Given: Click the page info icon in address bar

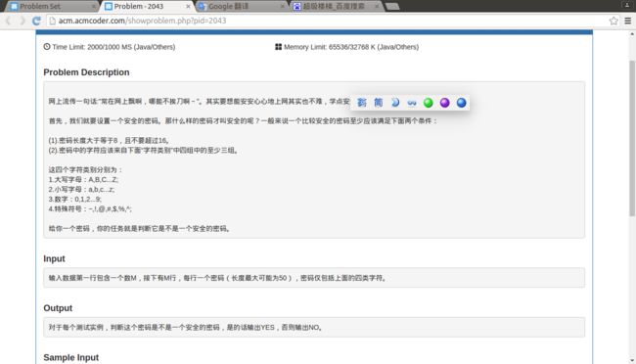Looking at the screenshot, I should click(52, 21).
